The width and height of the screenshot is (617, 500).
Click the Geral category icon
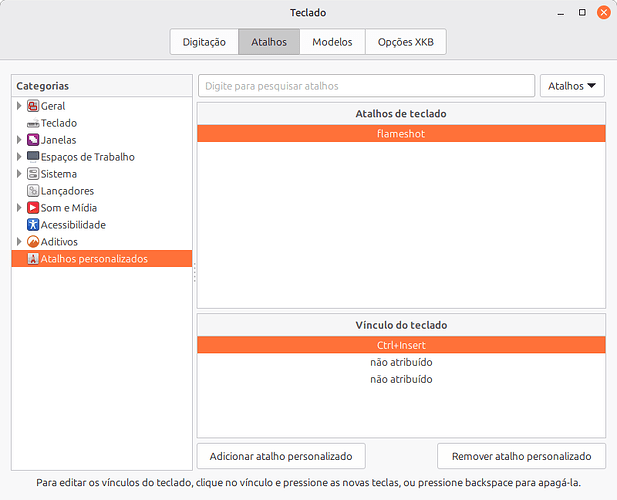[33, 106]
